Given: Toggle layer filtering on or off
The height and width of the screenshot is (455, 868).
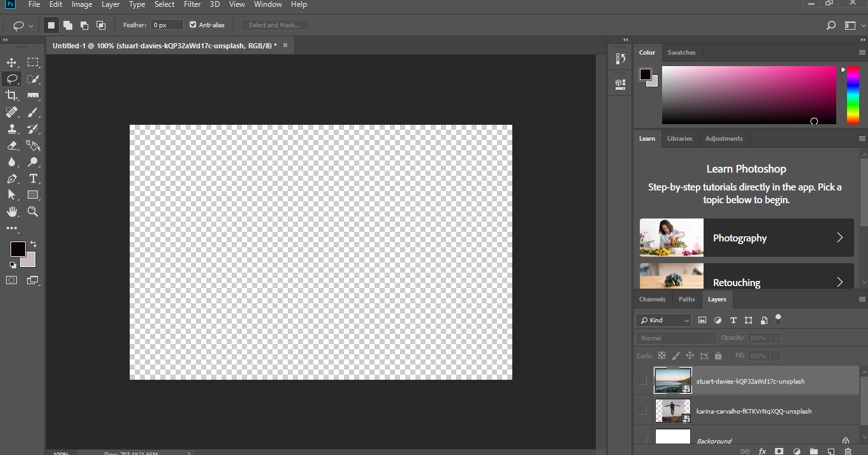Looking at the screenshot, I should click(778, 319).
